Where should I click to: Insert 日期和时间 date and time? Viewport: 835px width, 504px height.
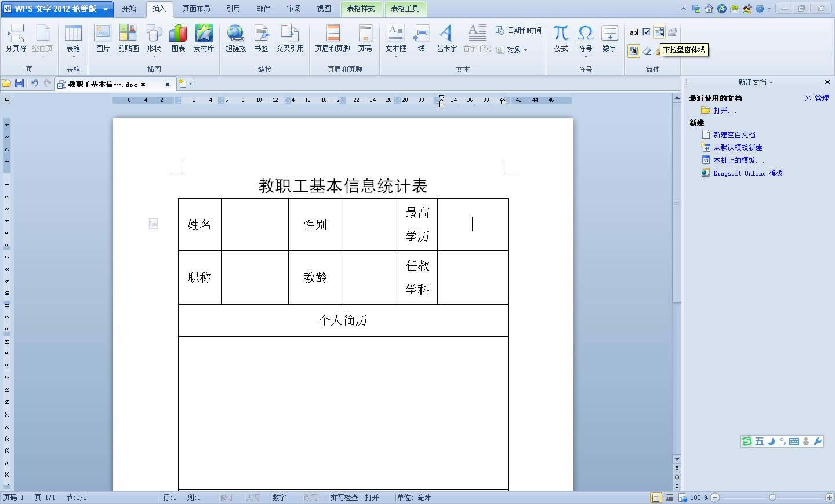tap(518, 31)
